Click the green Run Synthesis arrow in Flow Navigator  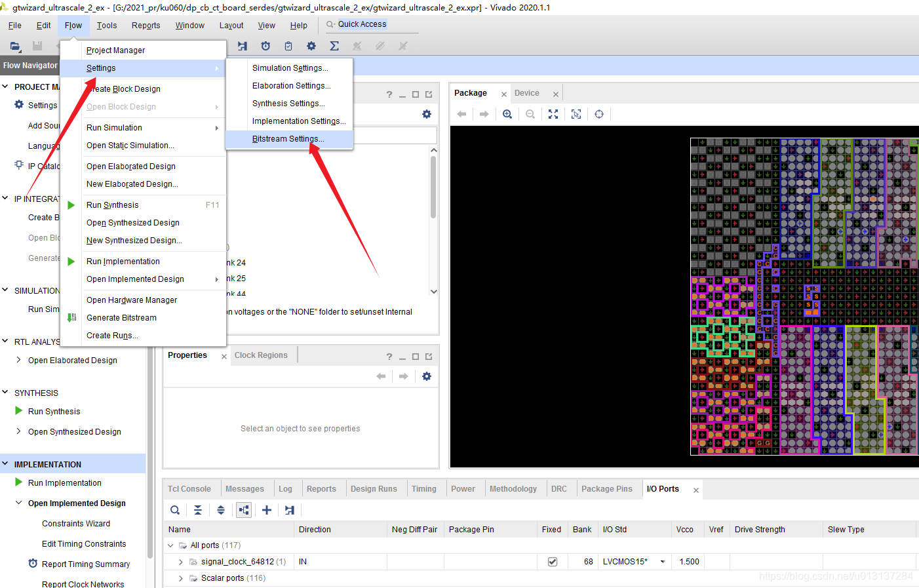[19, 411]
